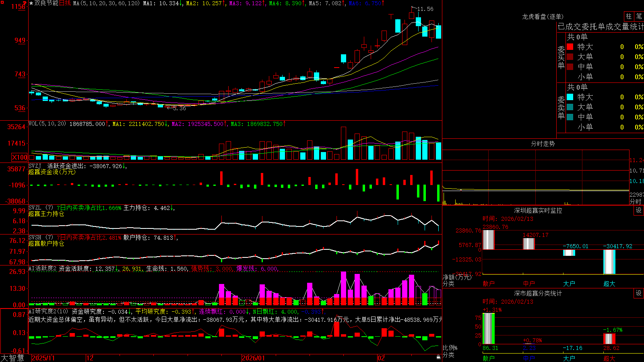The height and width of the screenshot is (362, 644).
Task: Click the dark red 中单 buy-order swatch
Action: 570,67
